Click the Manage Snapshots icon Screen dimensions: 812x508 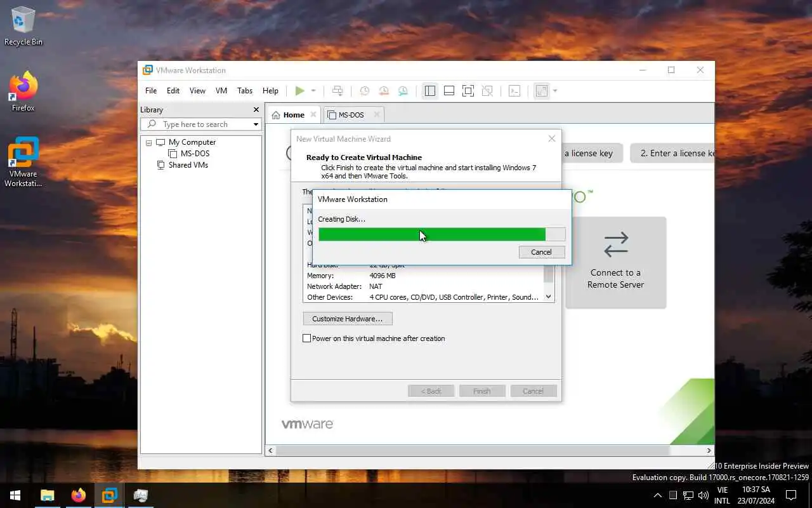click(x=403, y=91)
